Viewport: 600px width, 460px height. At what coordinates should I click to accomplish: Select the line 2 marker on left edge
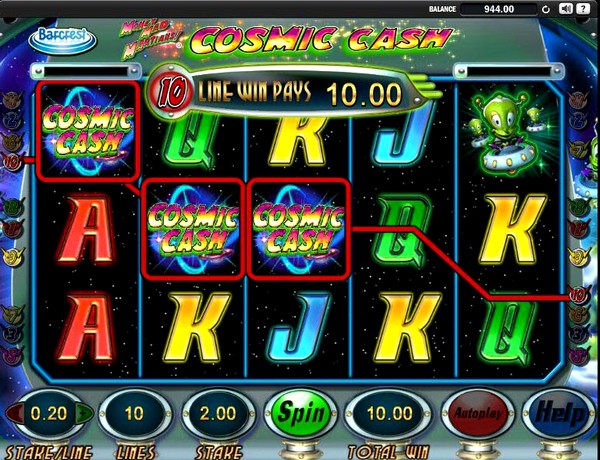(11, 120)
